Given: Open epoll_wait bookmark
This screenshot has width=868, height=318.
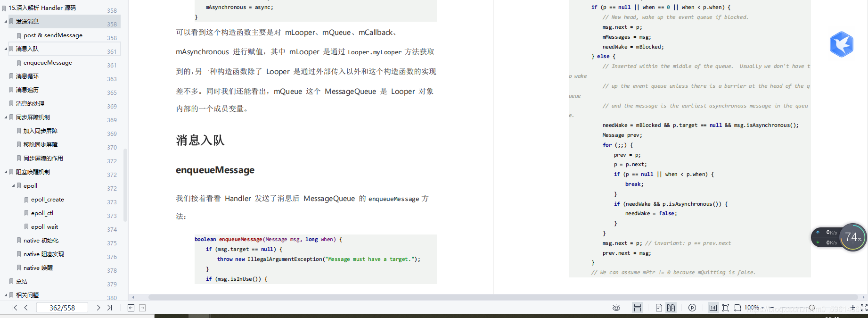Looking at the screenshot, I should (x=45, y=226).
